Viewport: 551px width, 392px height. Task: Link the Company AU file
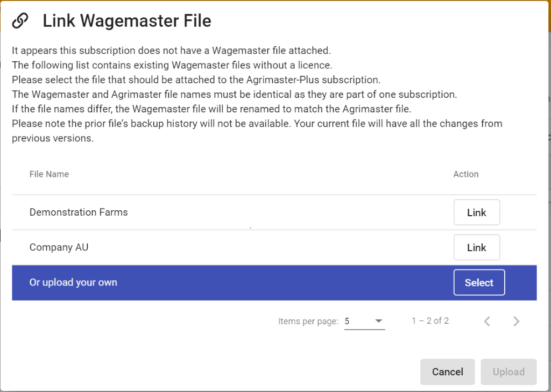tap(477, 247)
